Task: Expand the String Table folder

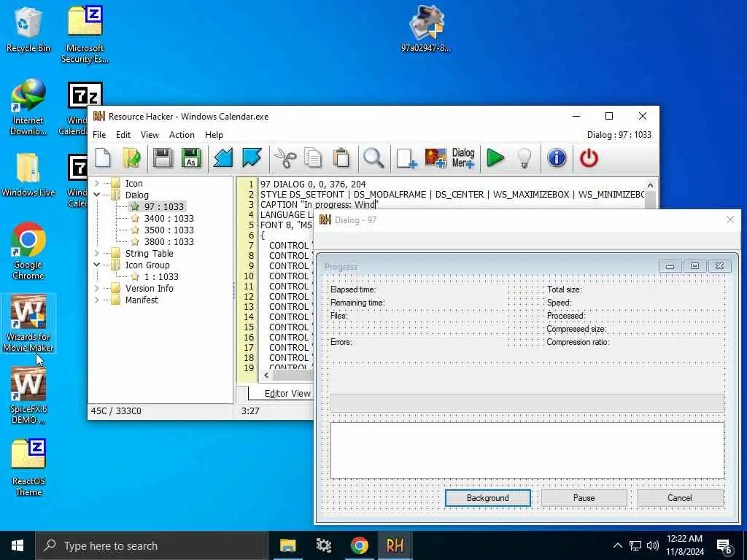Action: point(97,253)
